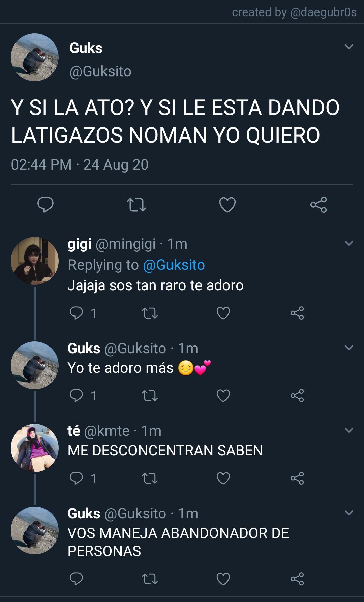Like the 'ME DESCONCENTRAN SABEN' reply
The height and width of the screenshot is (602, 364).
click(223, 478)
